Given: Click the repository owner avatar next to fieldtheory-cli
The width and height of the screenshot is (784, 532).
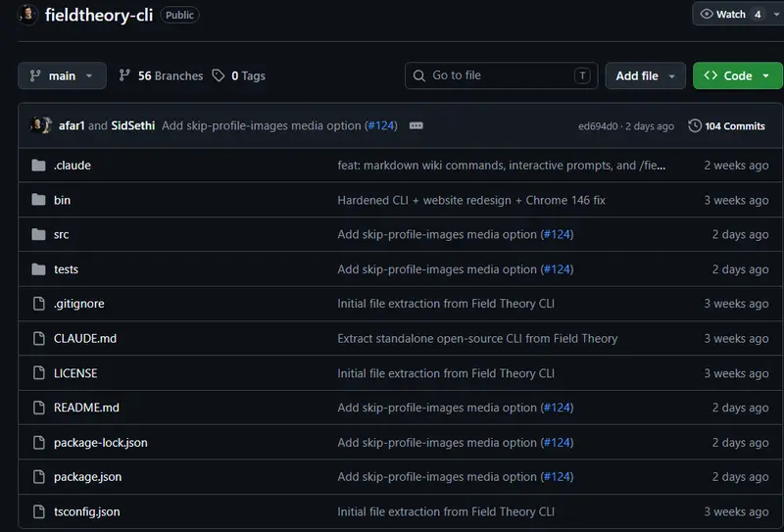Looking at the screenshot, I should click(28, 15).
